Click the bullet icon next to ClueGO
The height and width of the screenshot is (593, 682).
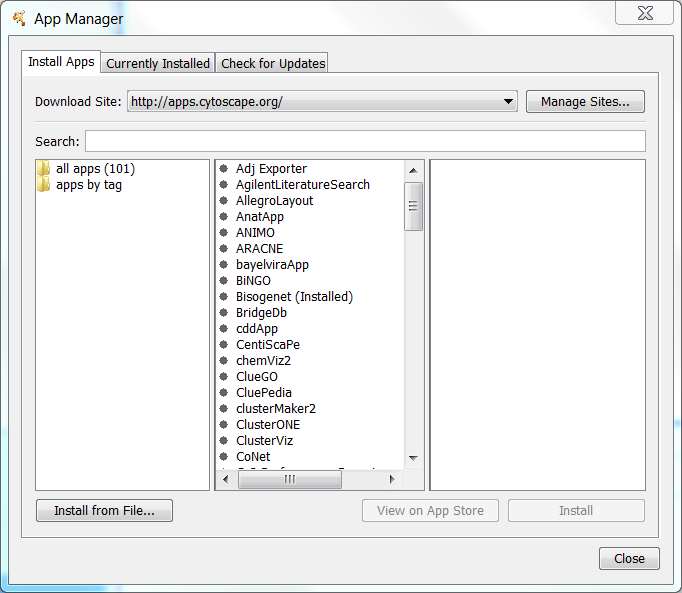225,377
